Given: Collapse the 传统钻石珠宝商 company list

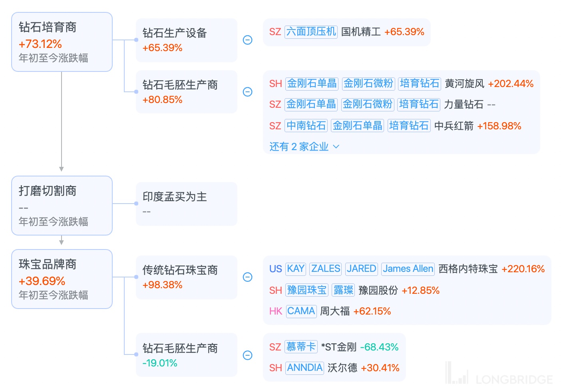Looking at the screenshot, I should 248,277.
